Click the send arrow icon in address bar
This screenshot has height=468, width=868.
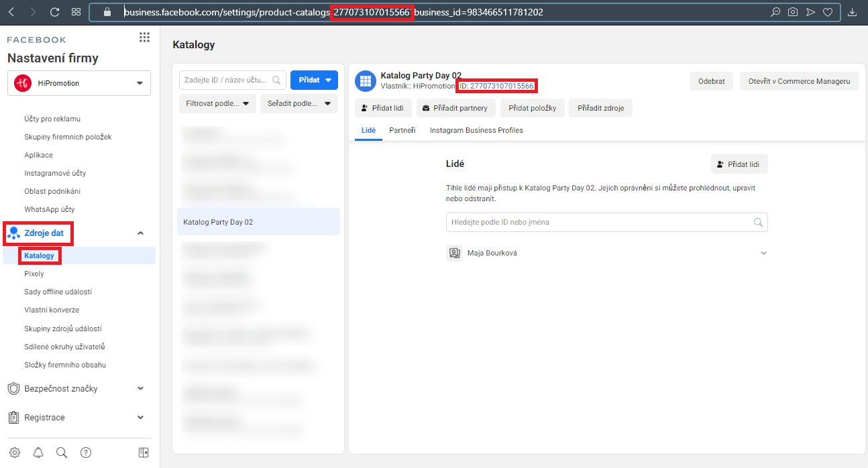(810, 12)
